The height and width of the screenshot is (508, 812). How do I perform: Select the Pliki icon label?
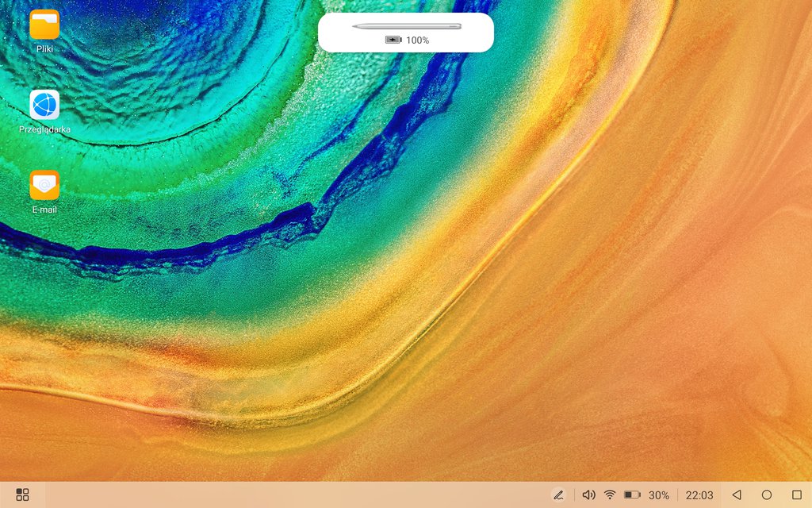(x=44, y=48)
